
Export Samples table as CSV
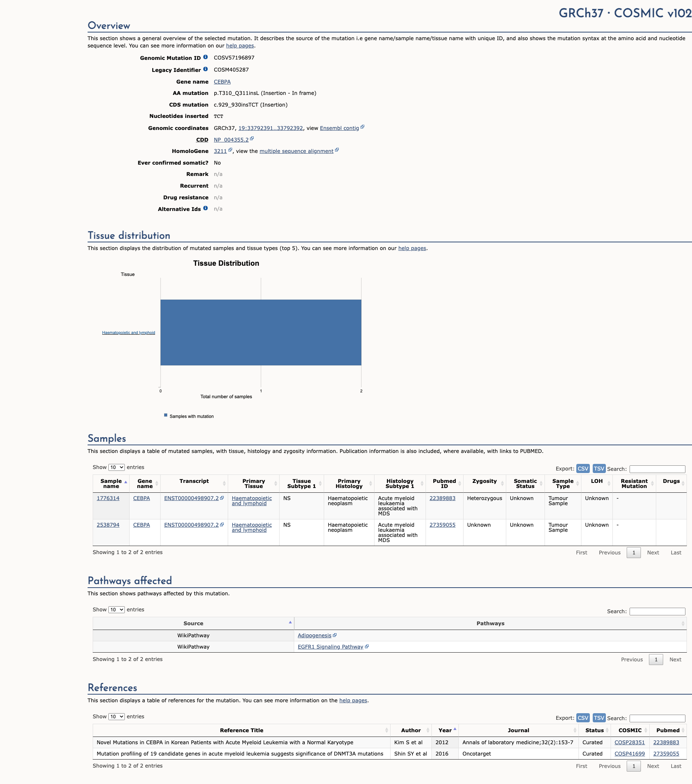583,468
